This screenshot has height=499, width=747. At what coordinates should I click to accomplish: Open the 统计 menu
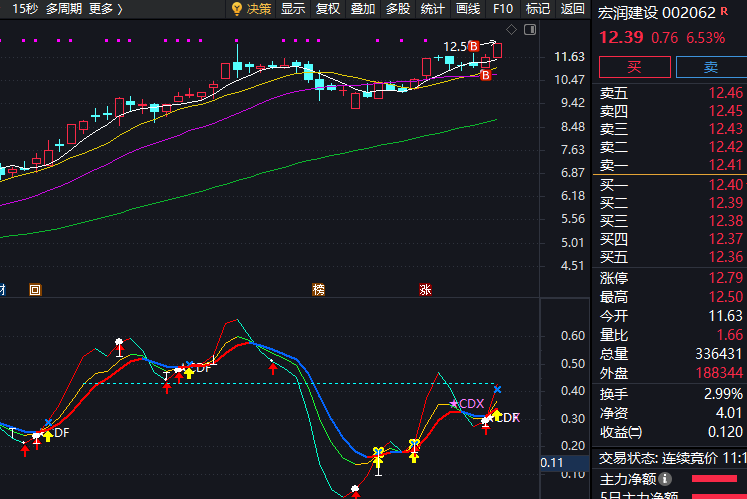(x=433, y=9)
